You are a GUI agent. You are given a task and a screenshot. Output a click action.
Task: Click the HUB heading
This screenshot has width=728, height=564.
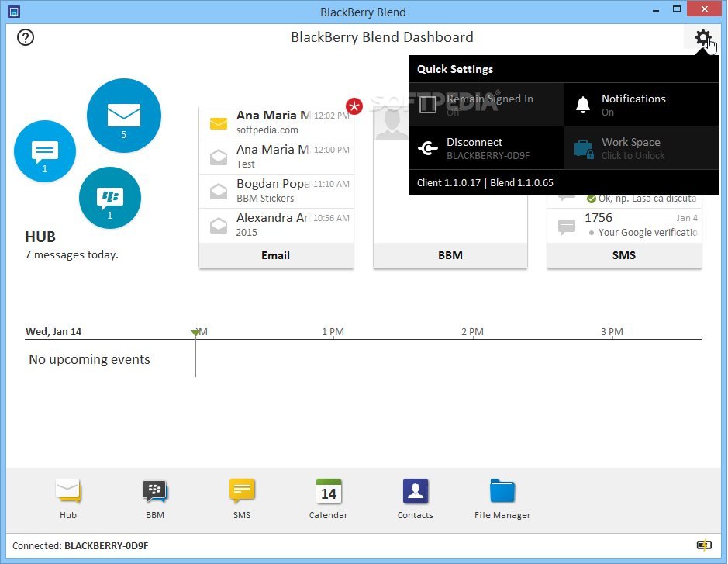[40, 237]
